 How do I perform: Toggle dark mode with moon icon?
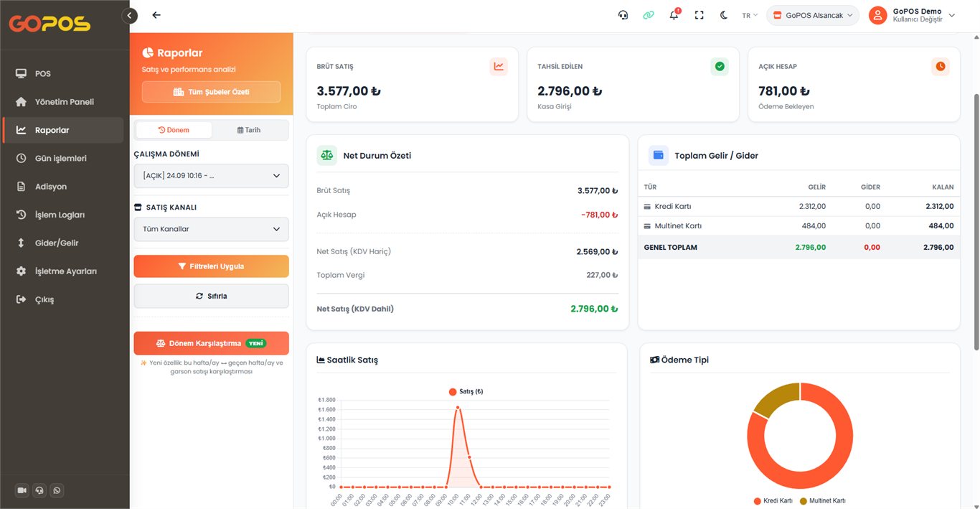(725, 15)
